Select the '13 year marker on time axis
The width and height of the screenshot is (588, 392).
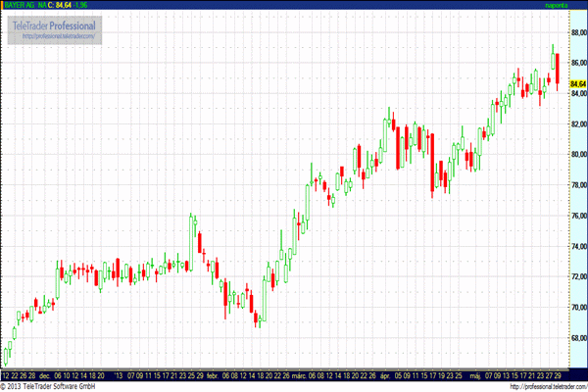pyautogui.click(x=120, y=374)
